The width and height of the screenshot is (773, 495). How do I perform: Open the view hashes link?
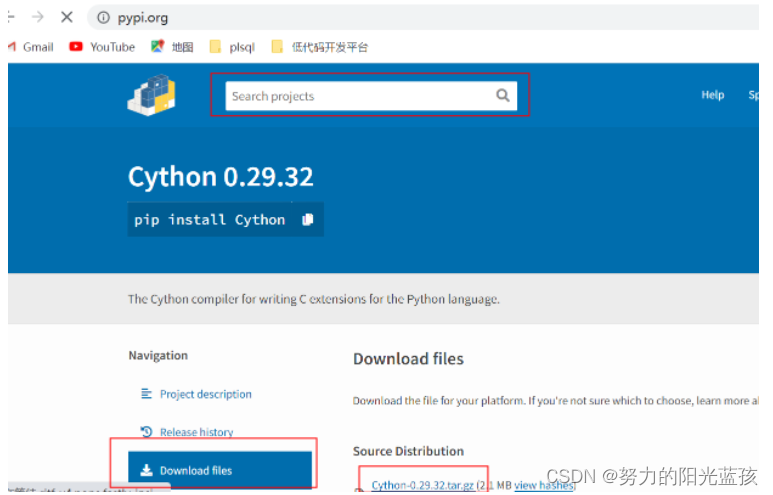tap(544, 485)
